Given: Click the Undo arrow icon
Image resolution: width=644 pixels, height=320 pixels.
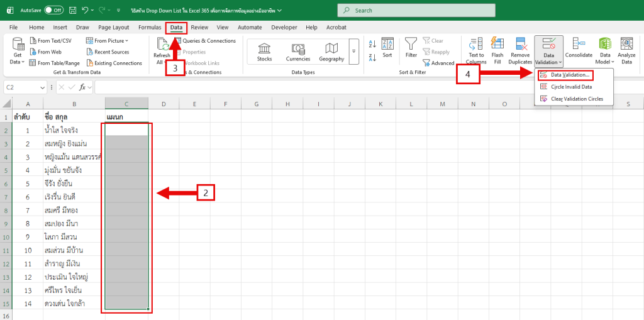Looking at the screenshot, I should click(86, 10).
